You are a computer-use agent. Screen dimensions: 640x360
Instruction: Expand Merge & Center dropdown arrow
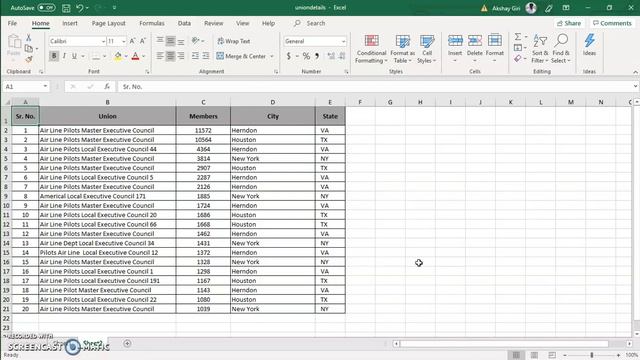point(272,56)
